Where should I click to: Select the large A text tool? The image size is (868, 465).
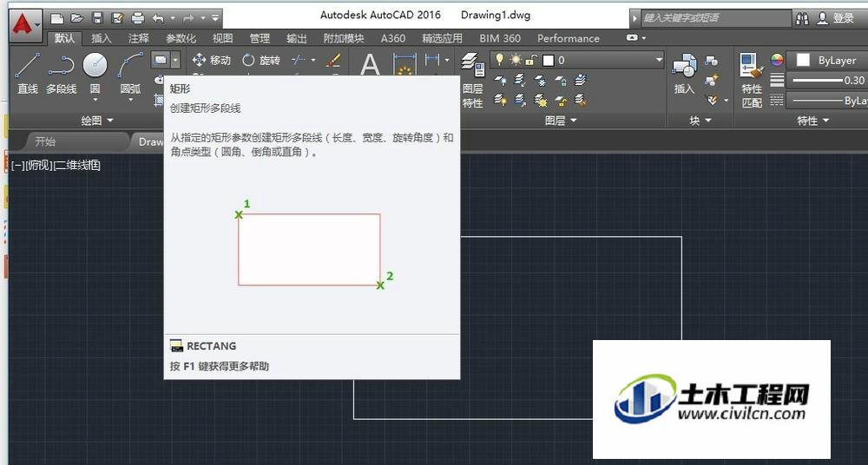(x=371, y=65)
